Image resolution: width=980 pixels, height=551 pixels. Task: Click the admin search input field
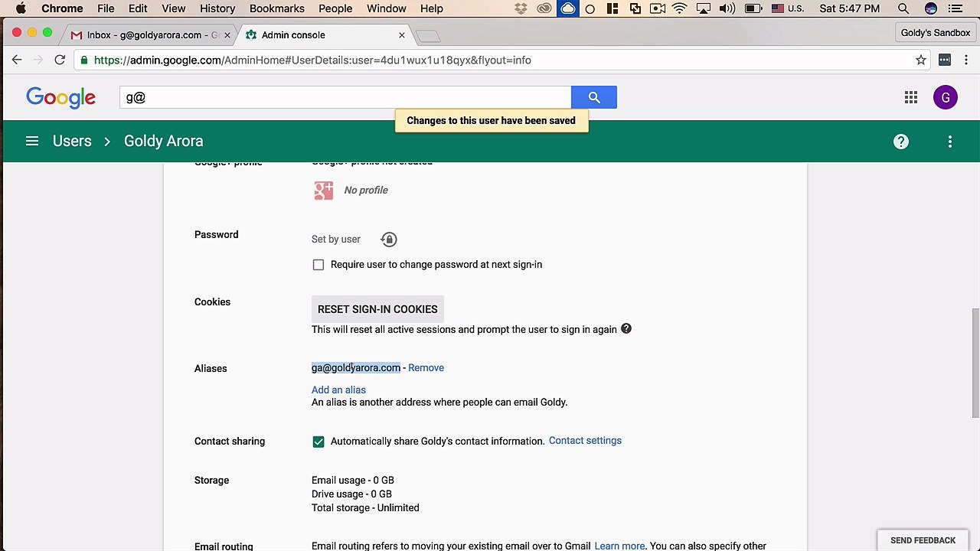[x=345, y=97]
